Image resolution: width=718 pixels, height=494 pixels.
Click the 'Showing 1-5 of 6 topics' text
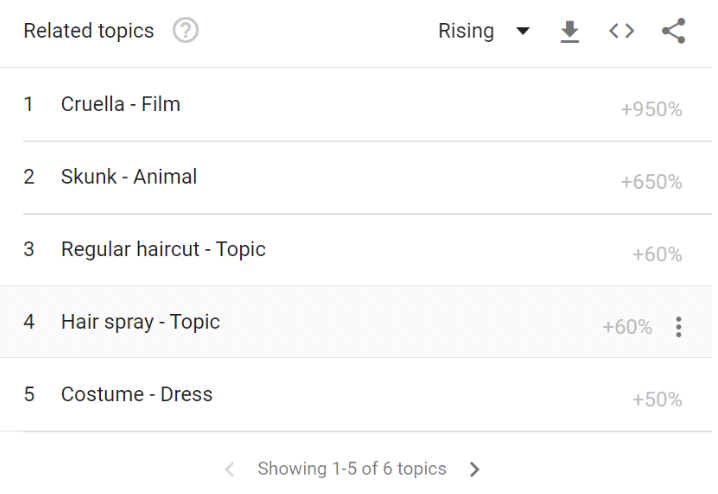pyautogui.click(x=352, y=469)
